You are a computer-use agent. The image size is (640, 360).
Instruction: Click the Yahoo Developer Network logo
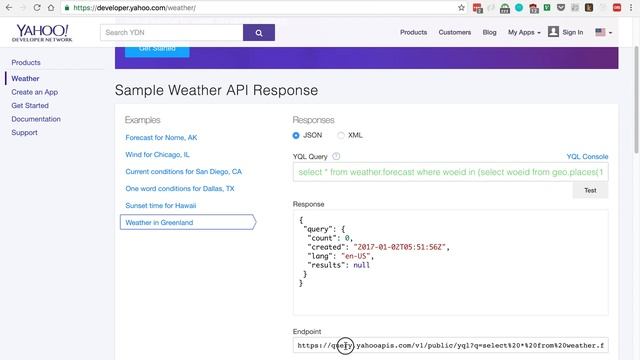click(42, 33)
